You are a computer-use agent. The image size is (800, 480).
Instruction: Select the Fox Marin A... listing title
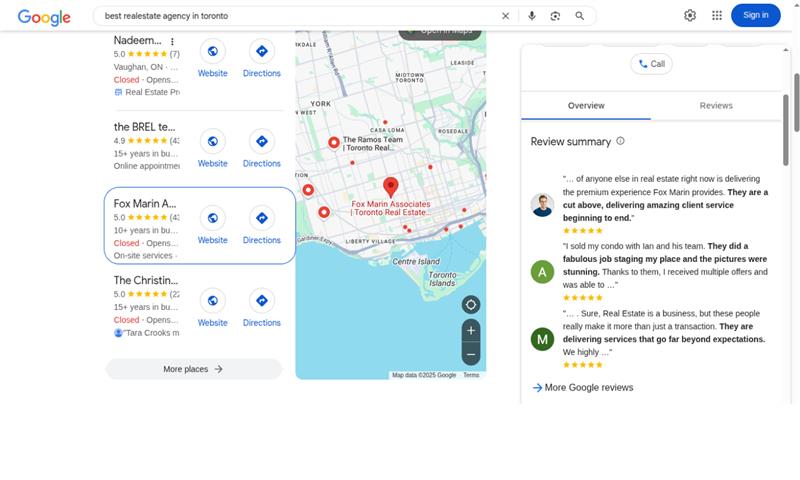(x=145, y=204)
